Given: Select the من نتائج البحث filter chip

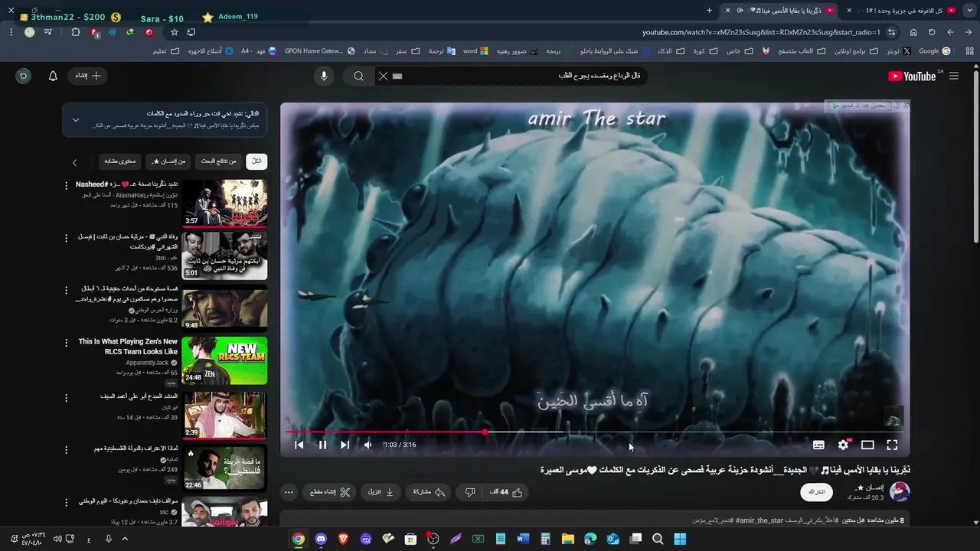Looking at the screenshot, I should point(220,161).
